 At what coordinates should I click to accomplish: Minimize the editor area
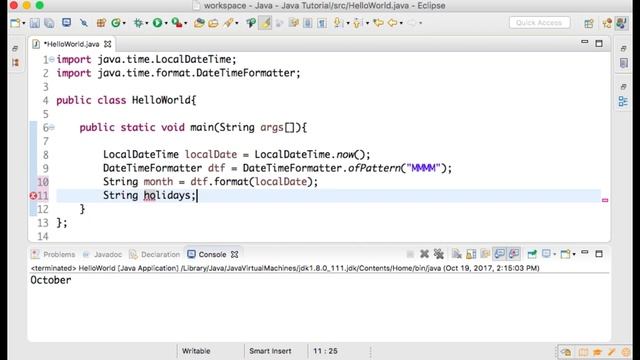click(x=584, y=42)
